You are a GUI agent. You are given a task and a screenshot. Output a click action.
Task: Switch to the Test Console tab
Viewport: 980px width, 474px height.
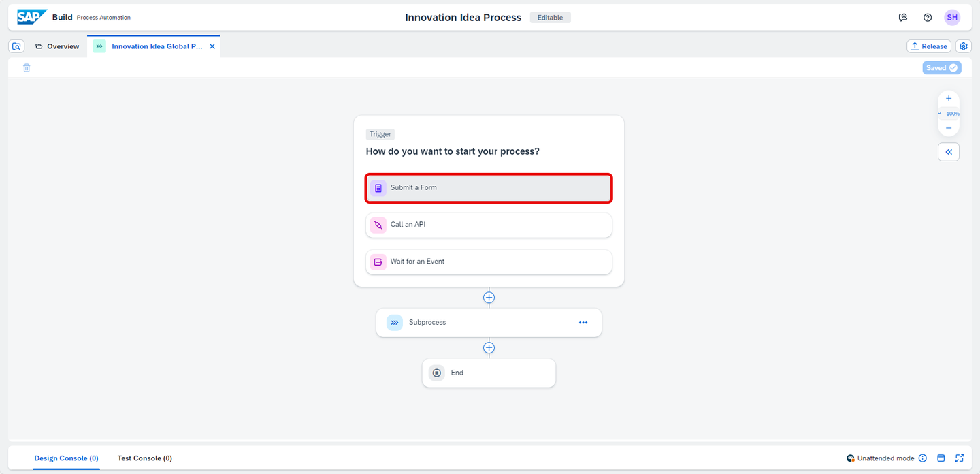pos(145,458)
